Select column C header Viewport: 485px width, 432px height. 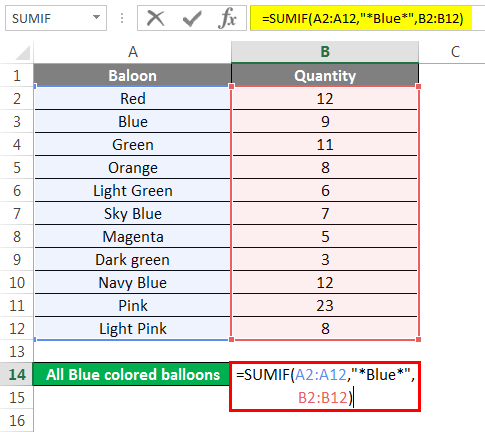(455, 52)
